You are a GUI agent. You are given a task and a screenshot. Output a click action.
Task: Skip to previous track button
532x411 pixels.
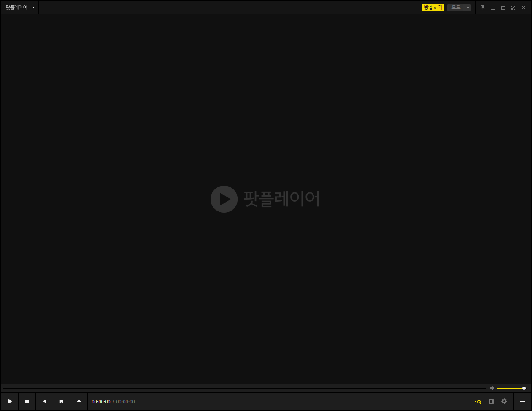tap(44, 401)
